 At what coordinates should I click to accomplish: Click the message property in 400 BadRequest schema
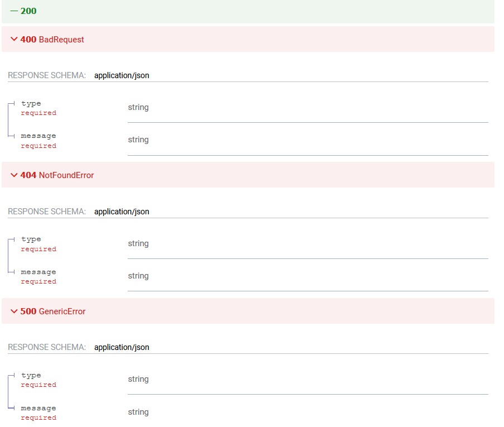(38, 136)
